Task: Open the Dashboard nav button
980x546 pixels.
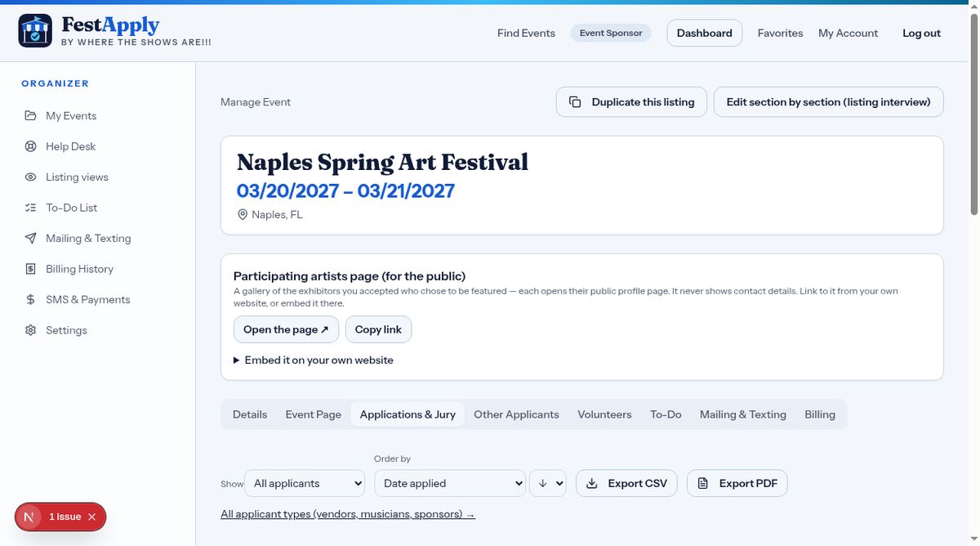Action: tap(705, 34)
